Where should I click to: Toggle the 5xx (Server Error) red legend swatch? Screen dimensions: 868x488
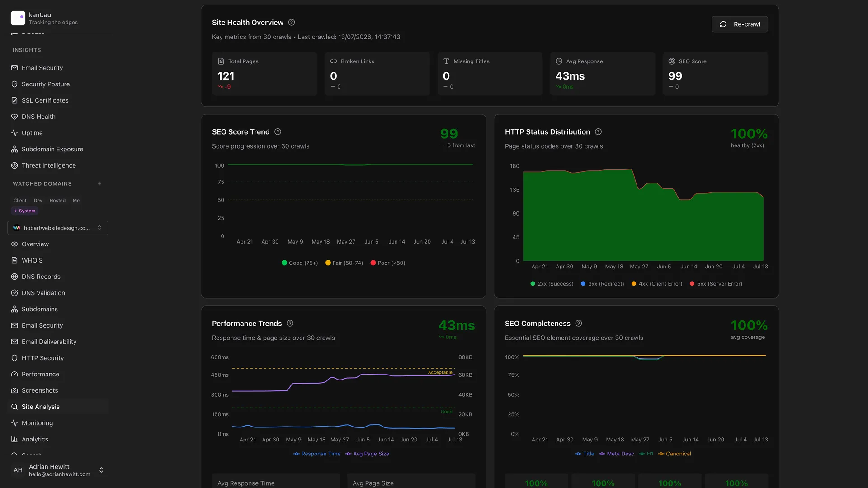point(692,284)
